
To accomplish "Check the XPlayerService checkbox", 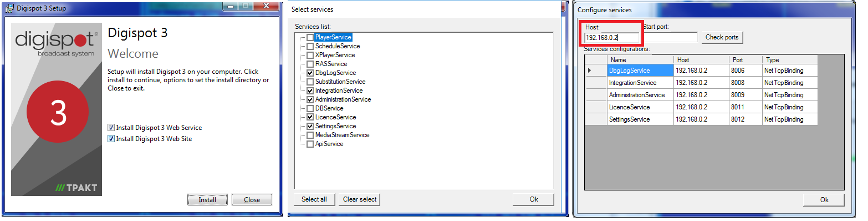I will point(310,55).
